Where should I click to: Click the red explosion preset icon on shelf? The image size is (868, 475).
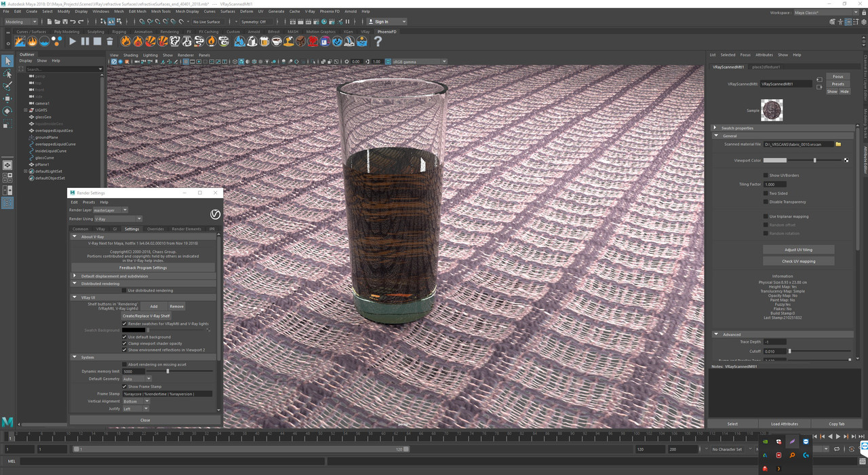pyautogui.click(x=313, y=41)
